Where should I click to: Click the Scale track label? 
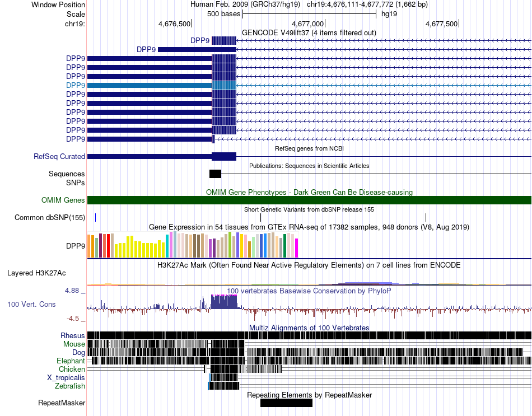point(76,14)
